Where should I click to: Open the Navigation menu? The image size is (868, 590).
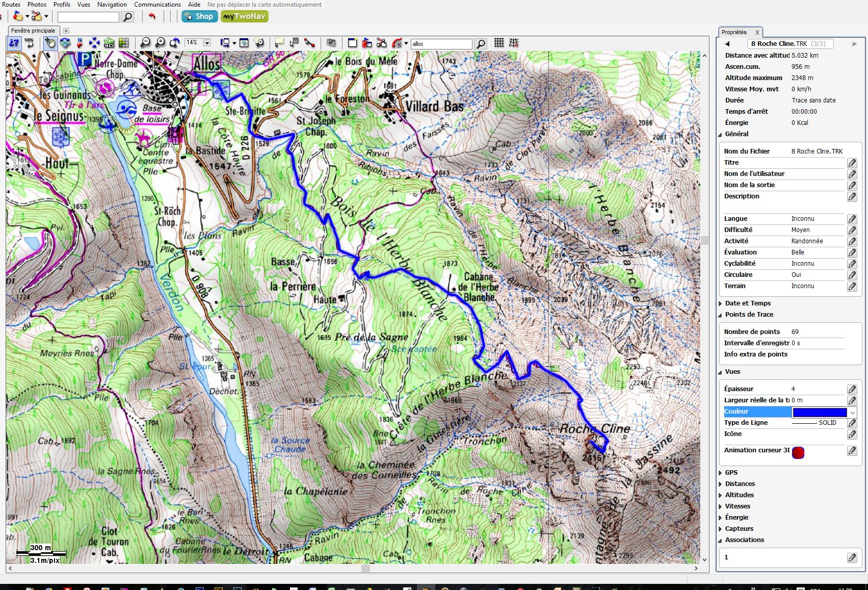point(112,5)
